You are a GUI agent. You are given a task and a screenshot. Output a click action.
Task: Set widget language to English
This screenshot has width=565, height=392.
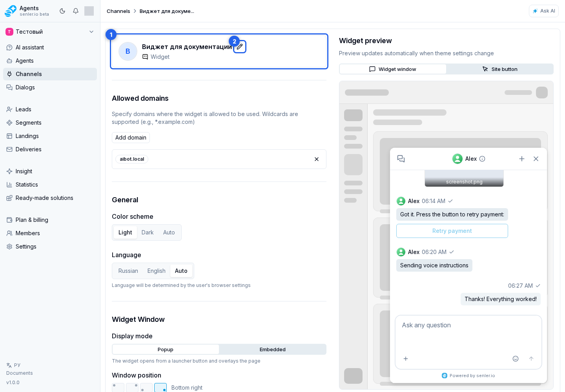pyautogui.click(x=157, y=271)
